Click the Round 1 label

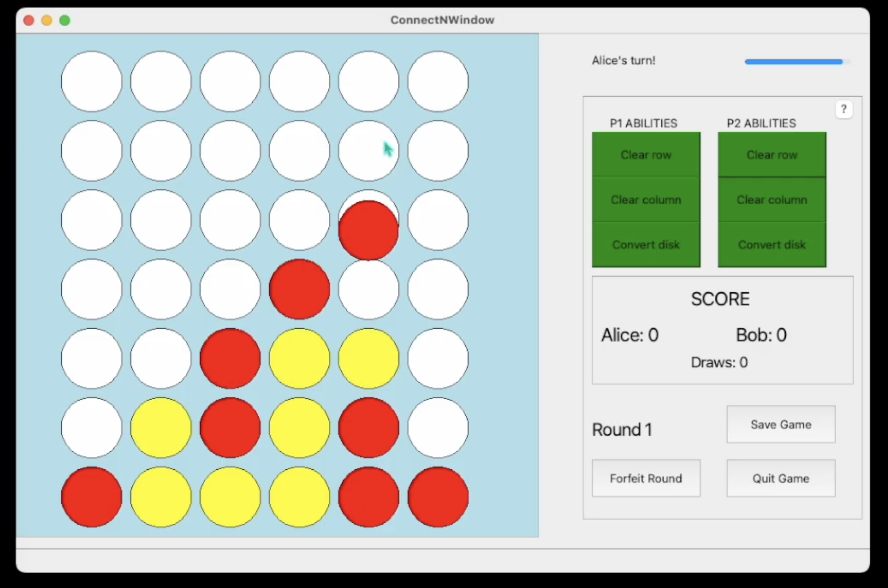[622, 429]
